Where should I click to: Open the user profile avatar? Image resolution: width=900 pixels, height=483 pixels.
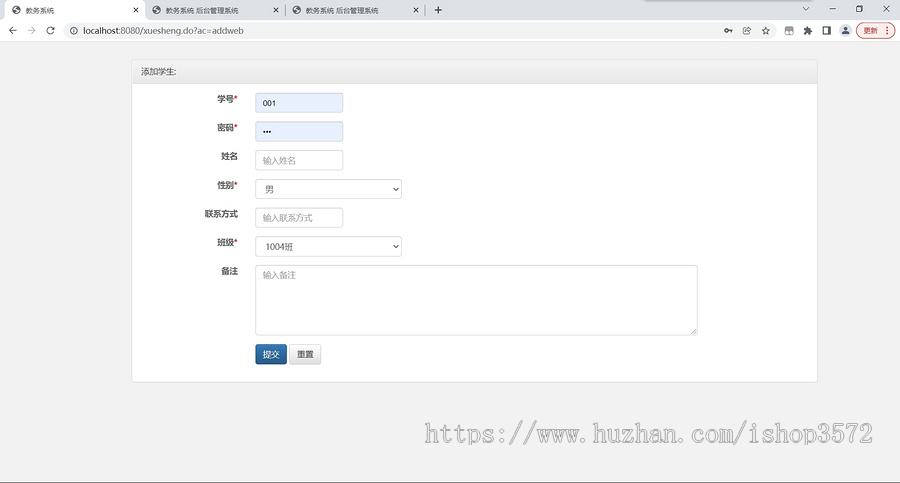[845, 30]
